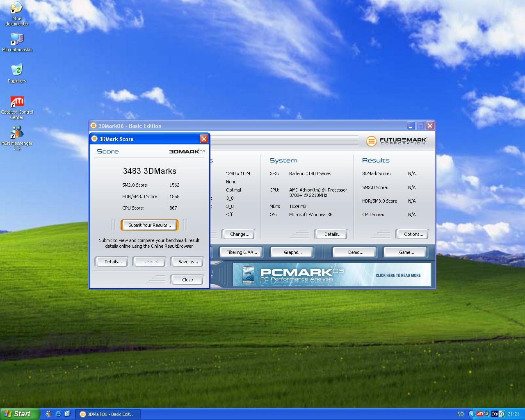Image resolution: width=525 pixels, height=420 pixels.
Task: Click Submit Your Results button
Action: coord(150,225)
